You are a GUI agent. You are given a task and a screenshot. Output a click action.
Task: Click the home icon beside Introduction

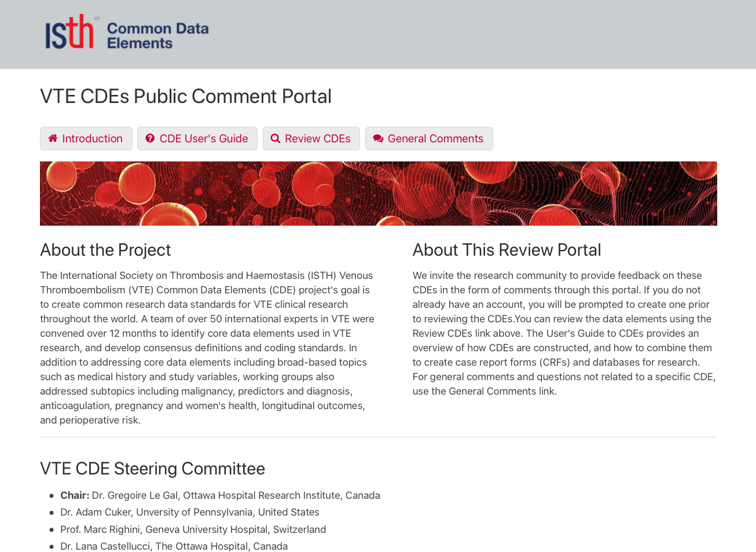53,138
